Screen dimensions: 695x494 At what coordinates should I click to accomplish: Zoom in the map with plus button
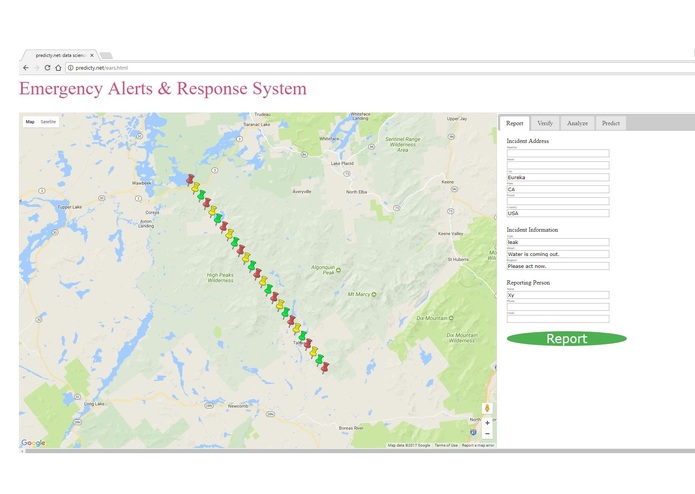tap(487, 423)
